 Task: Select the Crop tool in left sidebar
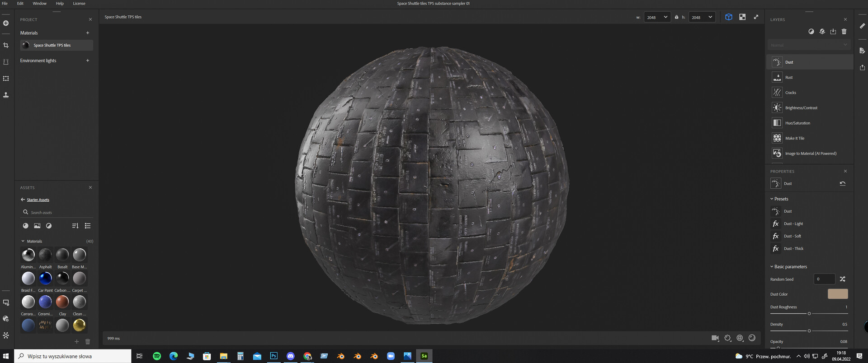pyautogui.click(x=6, y=45)
